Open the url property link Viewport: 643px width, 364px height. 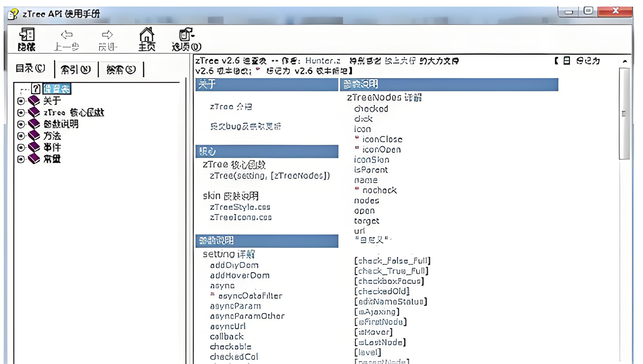360,231
